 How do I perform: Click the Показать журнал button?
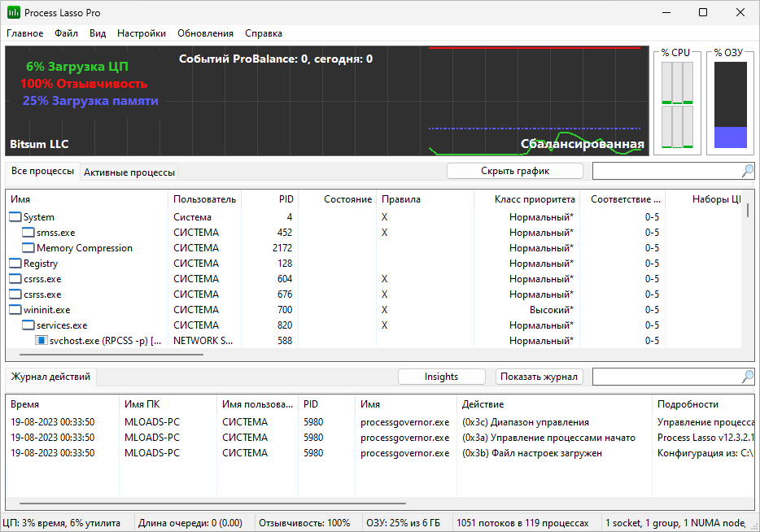[x=539, y=376]
